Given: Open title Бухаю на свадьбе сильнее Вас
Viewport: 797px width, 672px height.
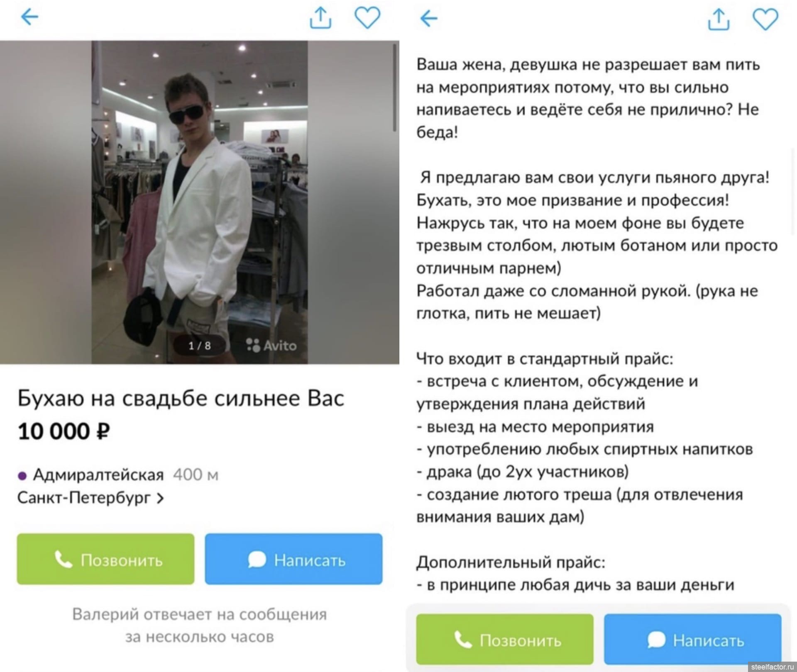Looking at the screenshot, I should pos(181,398).
